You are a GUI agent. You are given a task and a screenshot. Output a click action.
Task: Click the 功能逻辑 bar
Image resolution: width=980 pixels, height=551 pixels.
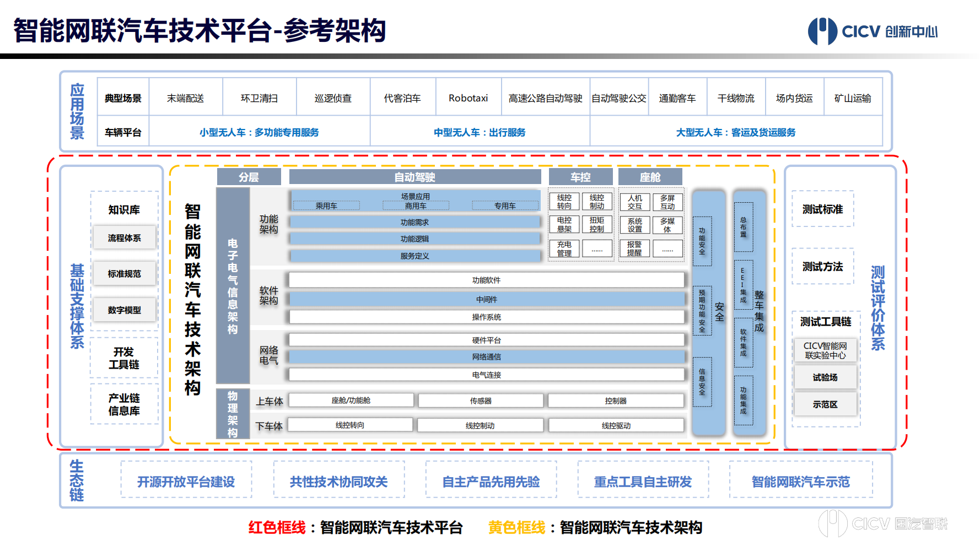pyautogui.click(x=414, y=239)
